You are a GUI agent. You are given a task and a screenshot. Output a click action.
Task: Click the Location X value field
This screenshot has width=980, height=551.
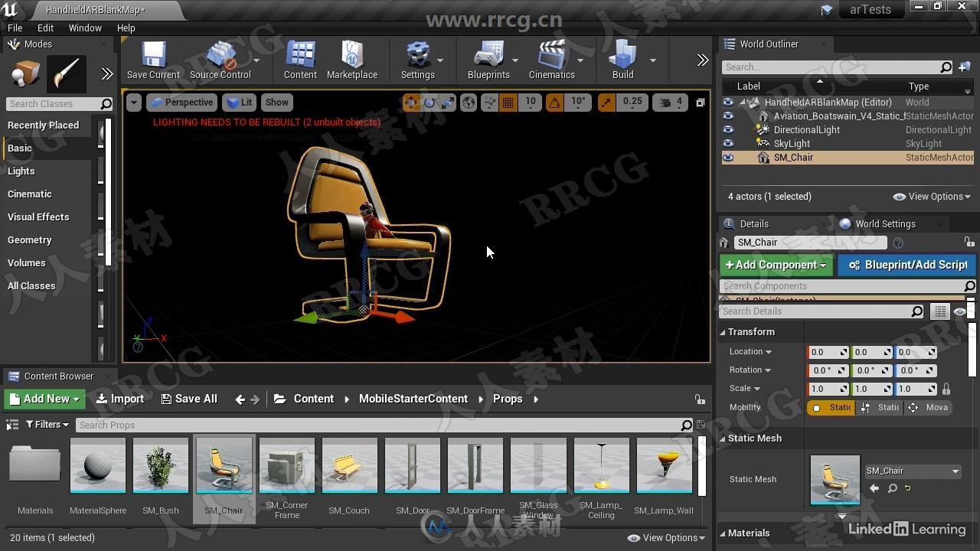828,352
